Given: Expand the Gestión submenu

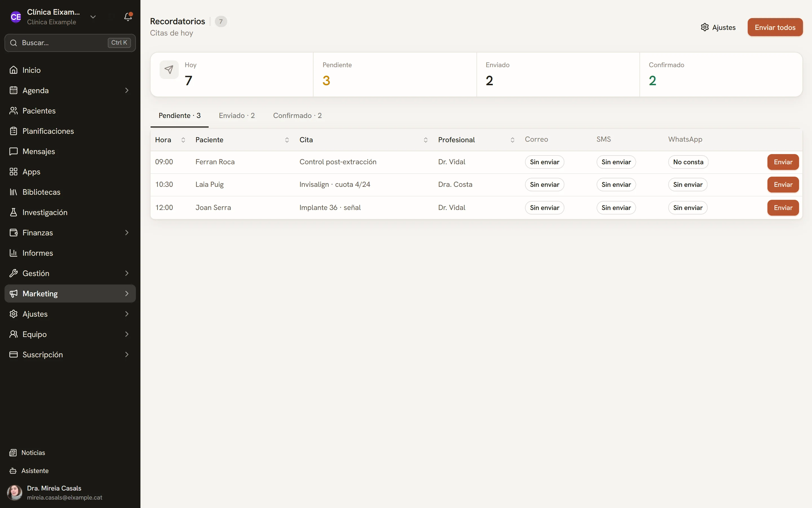Looking at the screenshot, I should (x=127, y=273).
